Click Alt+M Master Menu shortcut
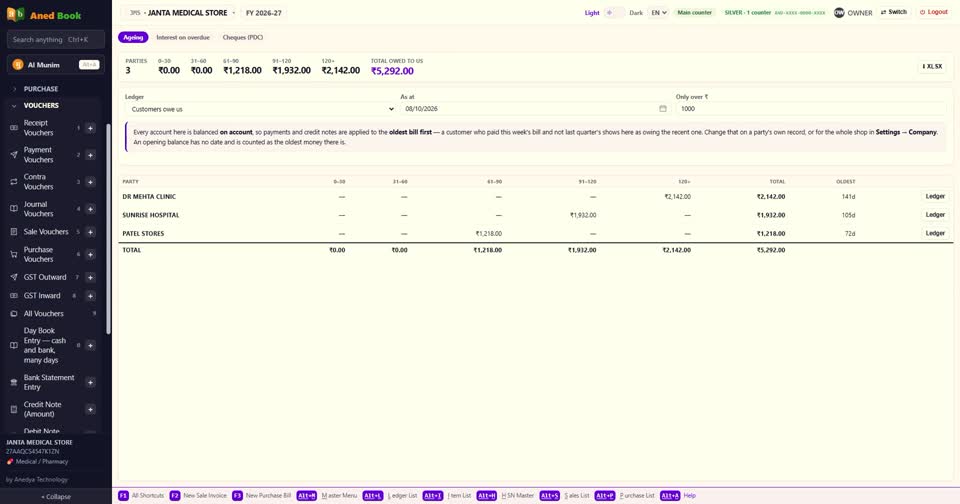The image size is (960, 504). click(327, 495)
